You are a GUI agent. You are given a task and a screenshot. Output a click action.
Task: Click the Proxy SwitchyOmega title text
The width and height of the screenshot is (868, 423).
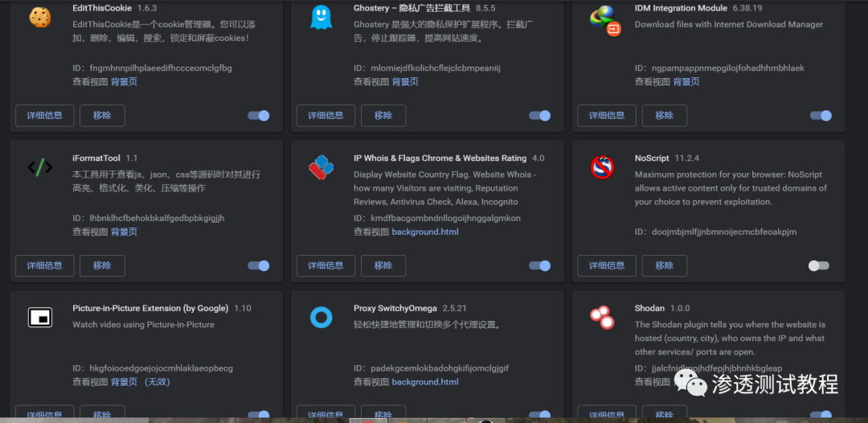point(395,308)
